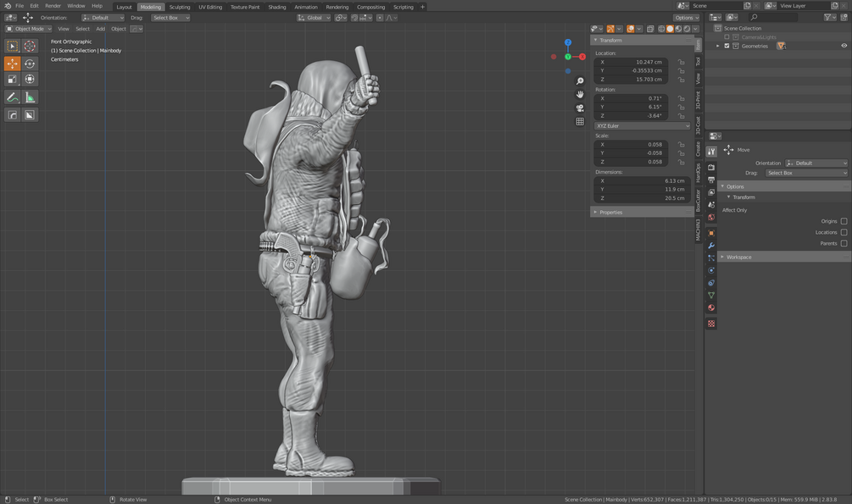
Task: Enable solid viewport shading
Action: pos(670,29)
